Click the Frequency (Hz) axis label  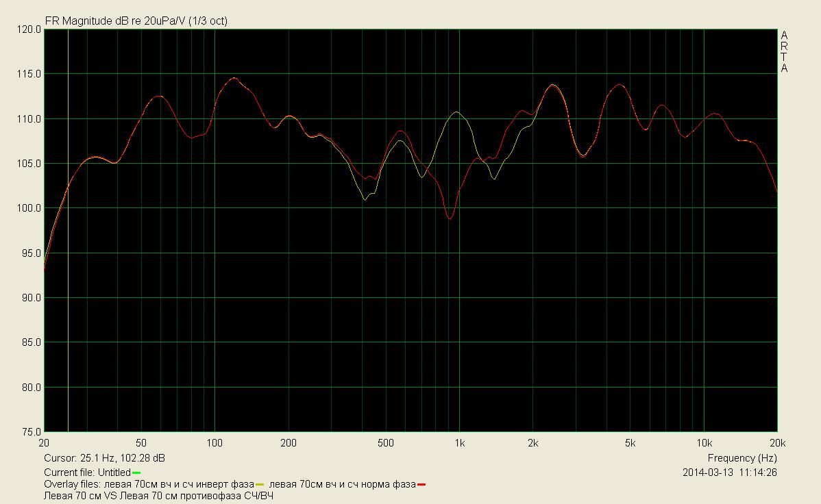(x=742, y=458)
